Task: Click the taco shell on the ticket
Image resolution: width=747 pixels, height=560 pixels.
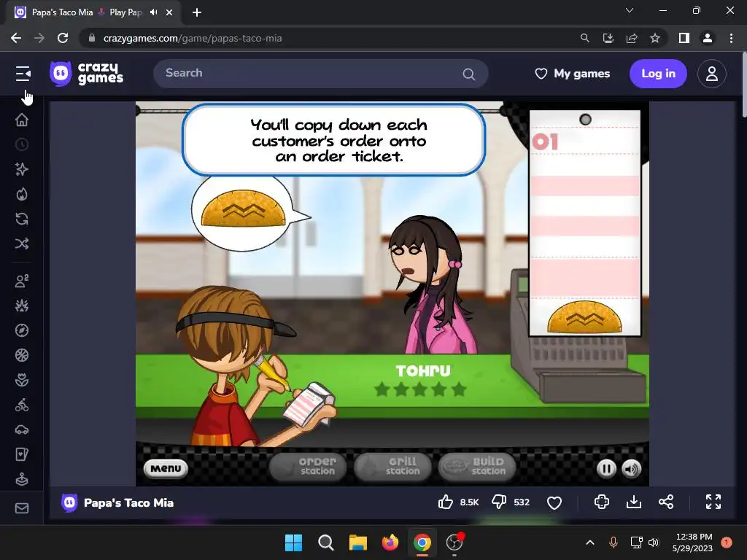Action: point(584,316)
